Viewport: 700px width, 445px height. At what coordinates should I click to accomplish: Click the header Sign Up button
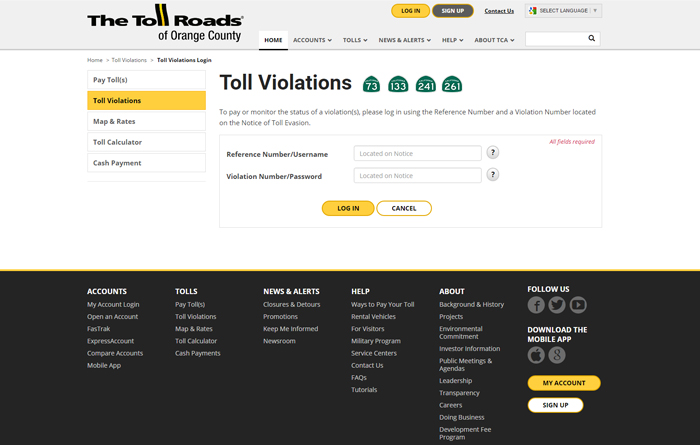click(453, 11)
